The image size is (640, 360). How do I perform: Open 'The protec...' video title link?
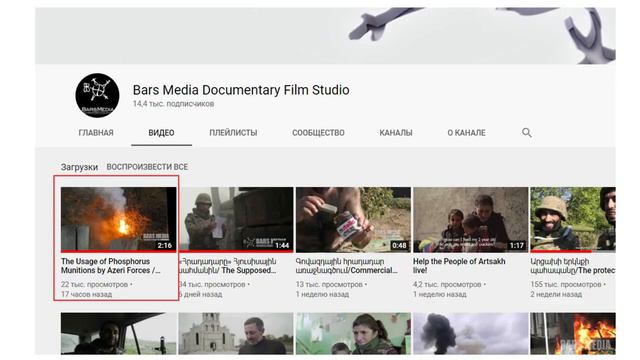(573, 266)
